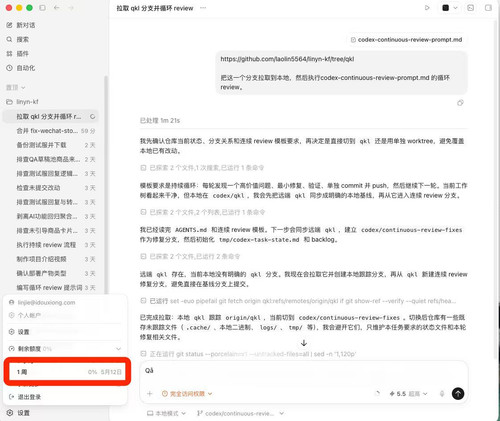Expand the '正在运行 git status' step

click(248, 354)
